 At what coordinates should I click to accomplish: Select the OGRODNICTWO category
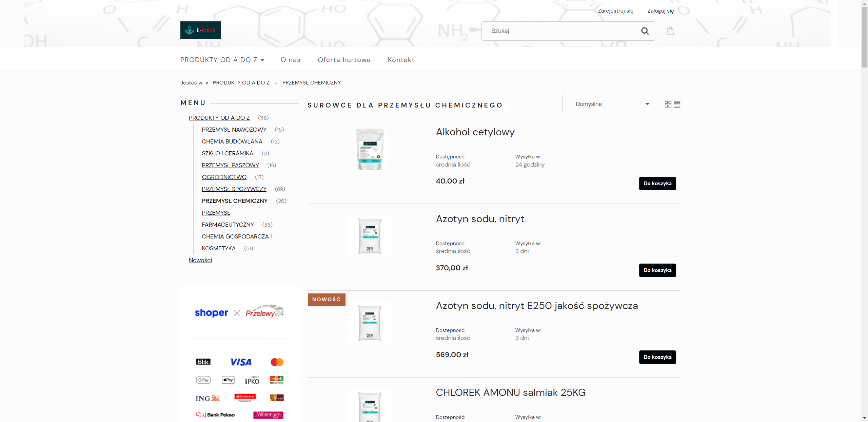pos(224,177)
